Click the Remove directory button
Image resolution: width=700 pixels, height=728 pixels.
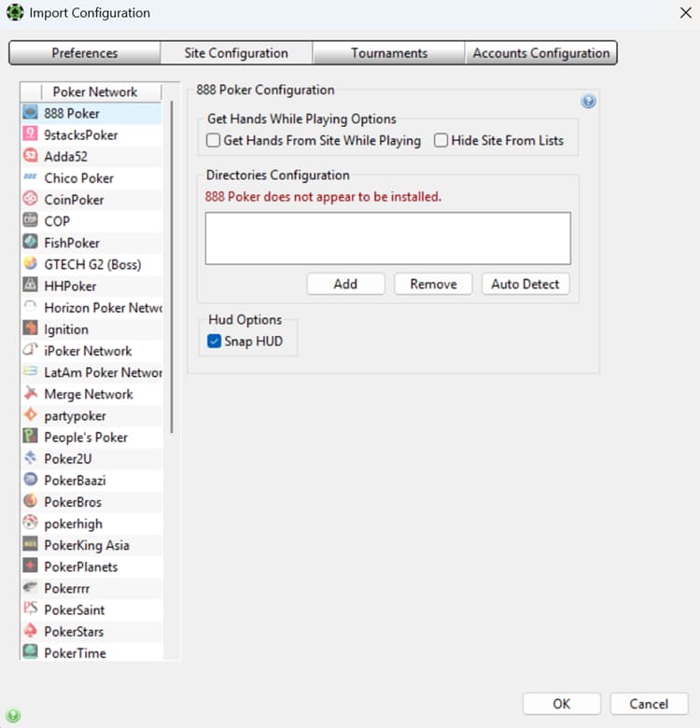coord(433,284)
